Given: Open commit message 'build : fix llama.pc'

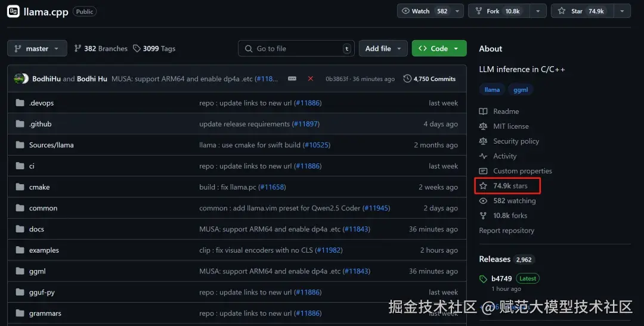Looking at the screenshot, I should [228, 187].
